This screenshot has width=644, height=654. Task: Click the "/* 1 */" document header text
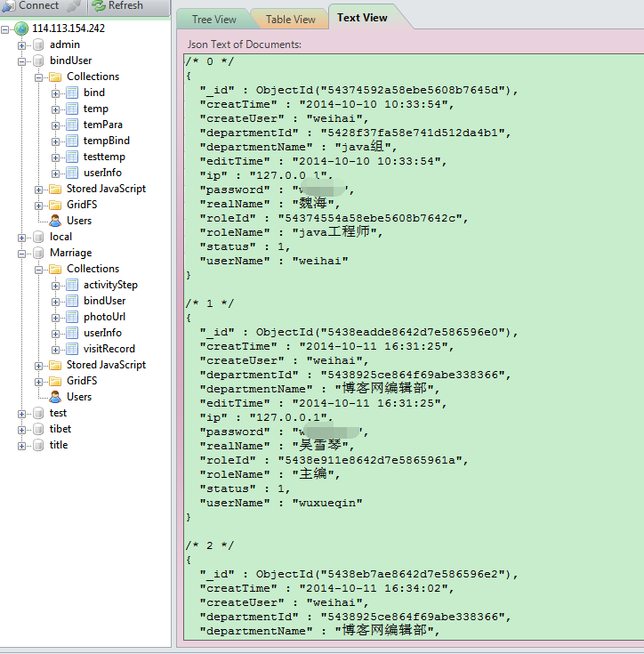[x=210, y=303]
